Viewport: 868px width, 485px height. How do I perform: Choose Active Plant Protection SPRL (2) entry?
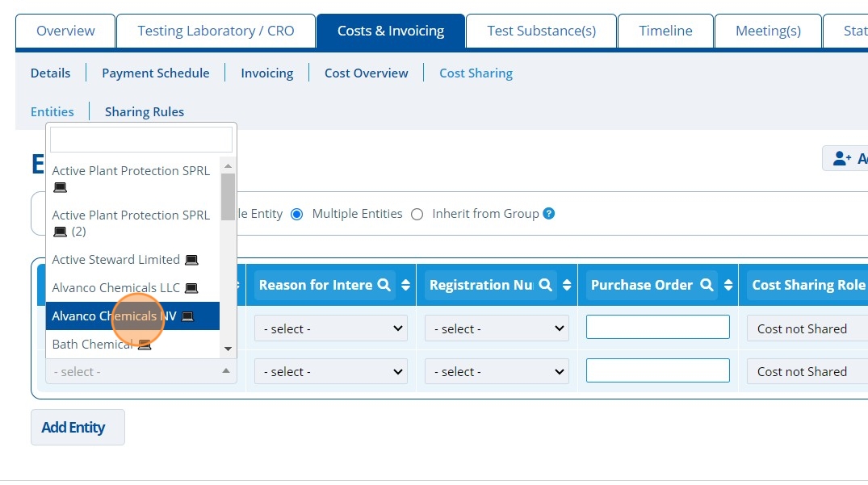(x=133, y=223)
